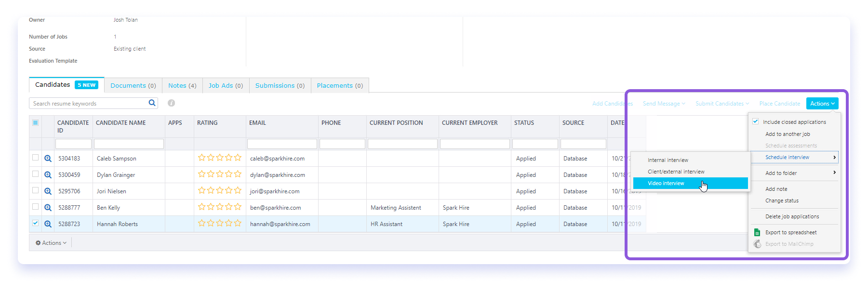This screenshot has width=868, height=281.
Task: Select the Ben Kelly row checkbox
Action: pyautogui.click(x=35, y=206)
